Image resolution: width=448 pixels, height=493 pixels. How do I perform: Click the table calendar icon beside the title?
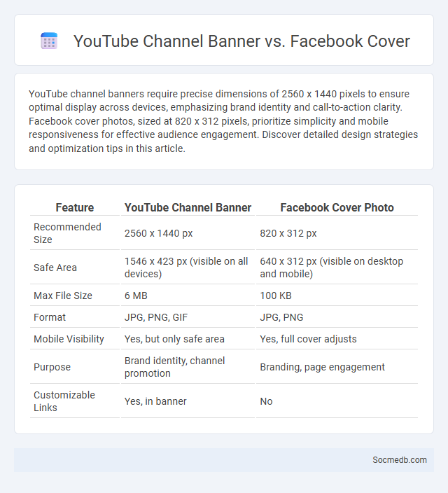49,41
